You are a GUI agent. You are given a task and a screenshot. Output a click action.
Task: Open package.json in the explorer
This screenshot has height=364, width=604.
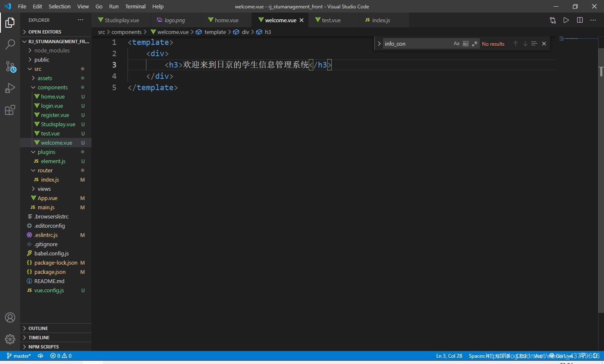[x=56, y=272]
